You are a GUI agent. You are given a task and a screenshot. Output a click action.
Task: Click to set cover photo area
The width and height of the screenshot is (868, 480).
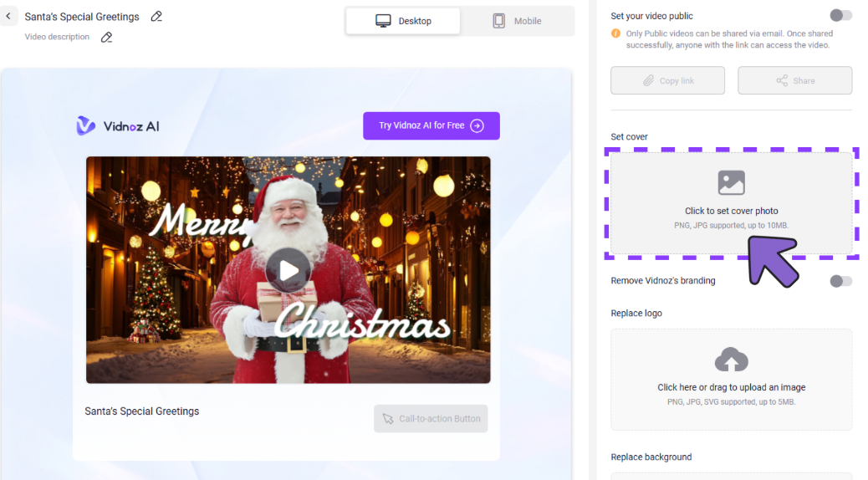point(731,203)
